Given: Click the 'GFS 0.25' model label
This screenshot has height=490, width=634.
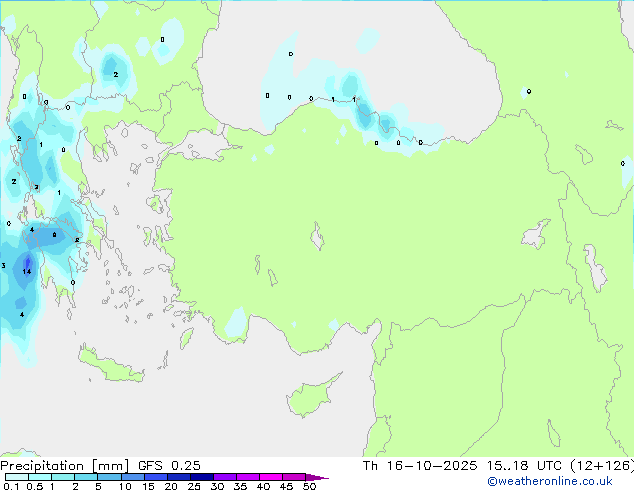Looking at the screenshot, I should click(169, 466).
